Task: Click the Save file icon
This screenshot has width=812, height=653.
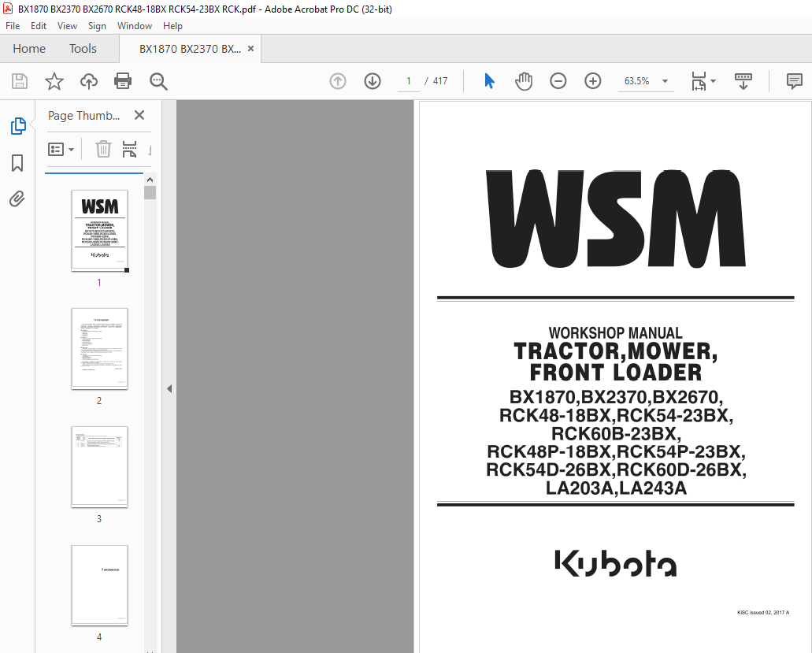Action: [x=20, y=81]
